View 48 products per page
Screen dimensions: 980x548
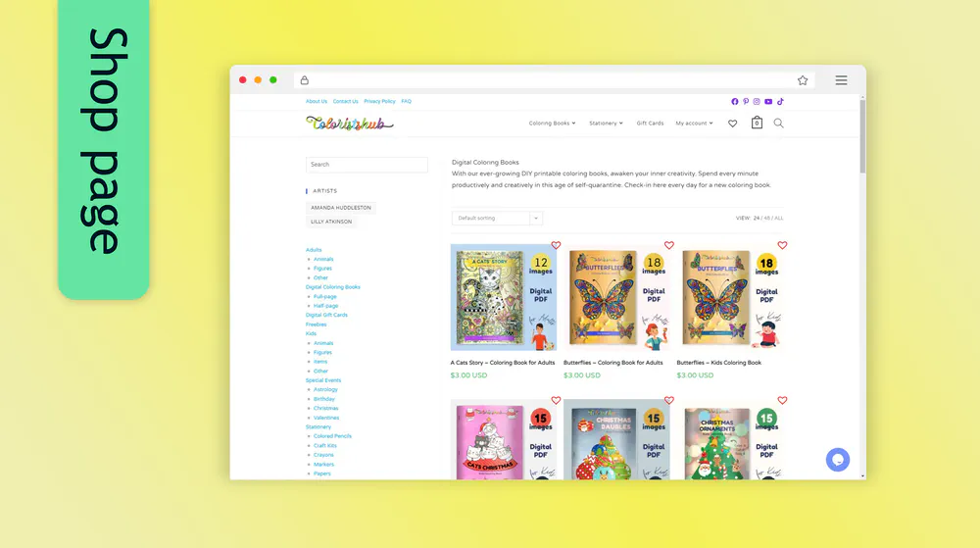[767, 218]
